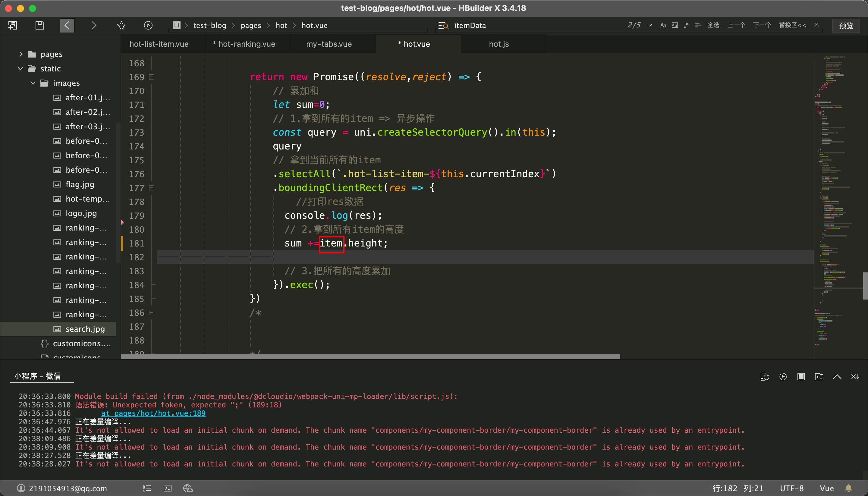Collapse the static folder in tree
This screenshot has width=868, height=496.
click(20, 68)
